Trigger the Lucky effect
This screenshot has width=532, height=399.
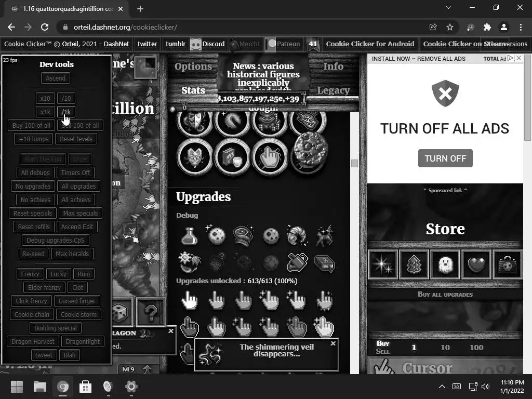pos(58,274)
